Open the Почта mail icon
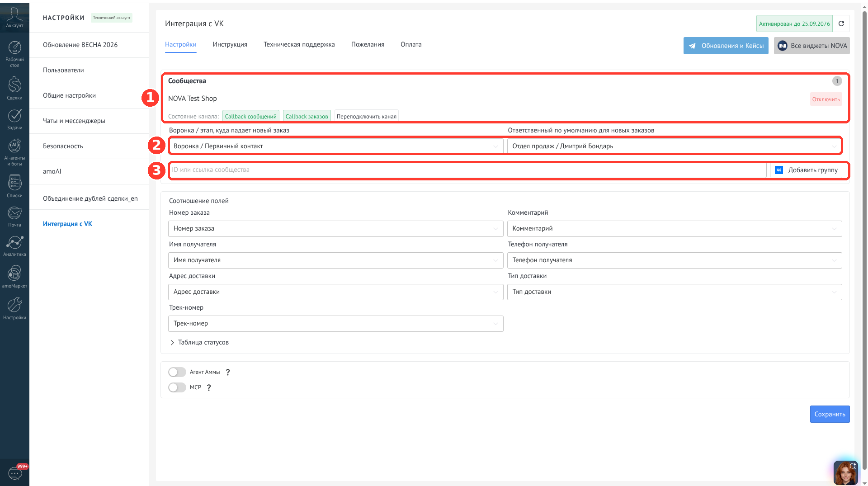 tap(14, 217)
